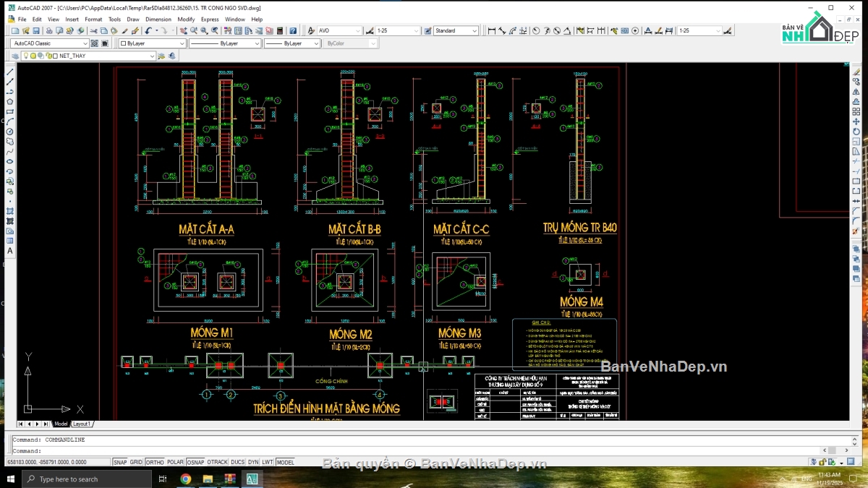
Task: Click the Angular dimension icon
Action: coord(567,31)
